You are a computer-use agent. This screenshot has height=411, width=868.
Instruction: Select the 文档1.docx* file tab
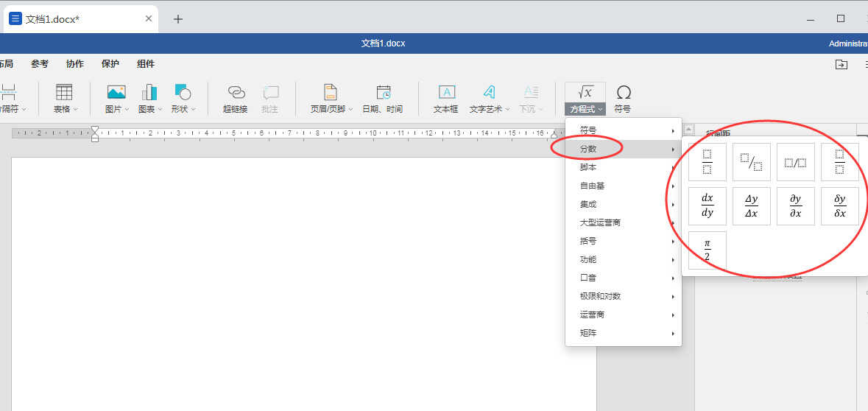coord(81,19)
